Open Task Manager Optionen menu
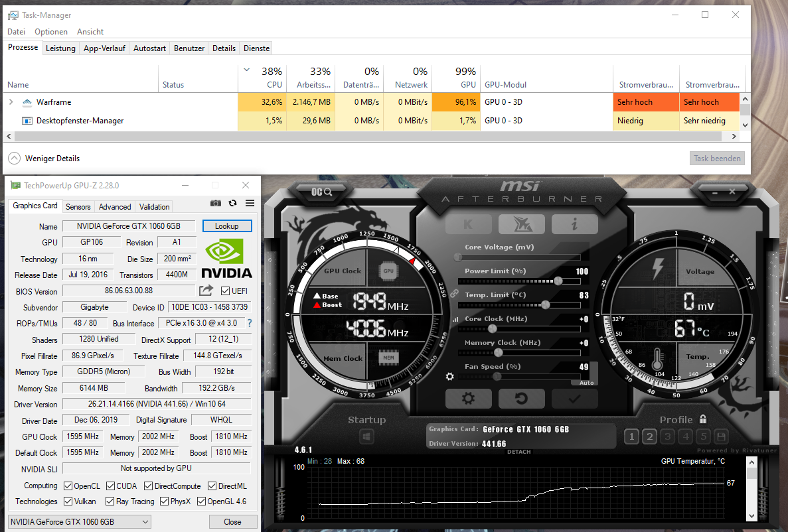 click(x=50, y=32)
